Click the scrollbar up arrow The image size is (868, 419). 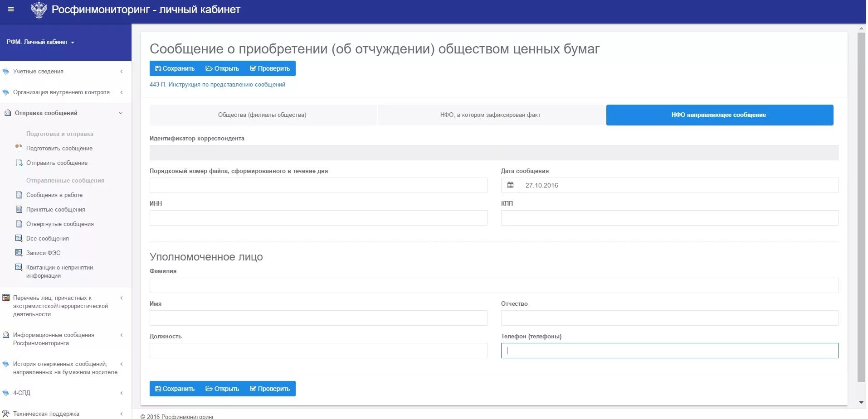pyautogui.click(x=861, y=29)
